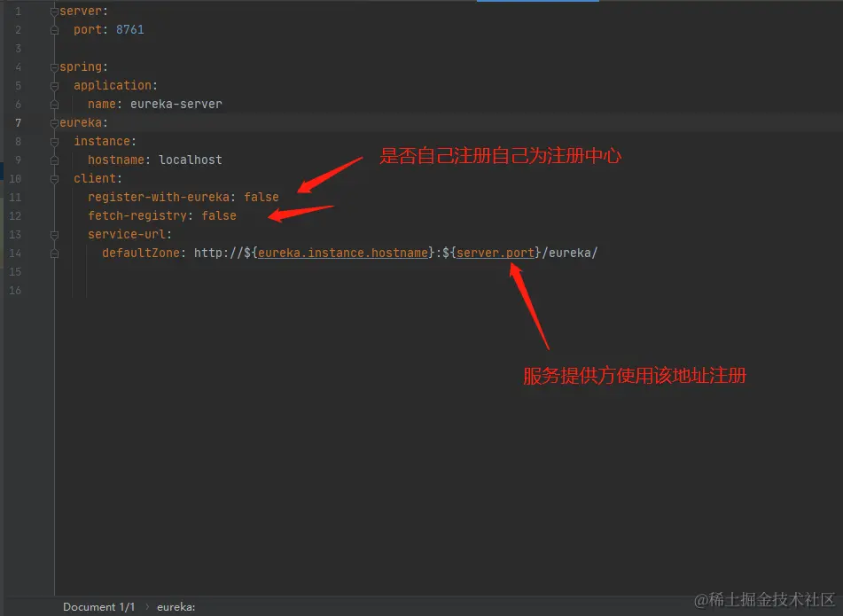Viewport: 843px width, 616px height.
Task: Click the fetch-registry key
Action: 137,215
